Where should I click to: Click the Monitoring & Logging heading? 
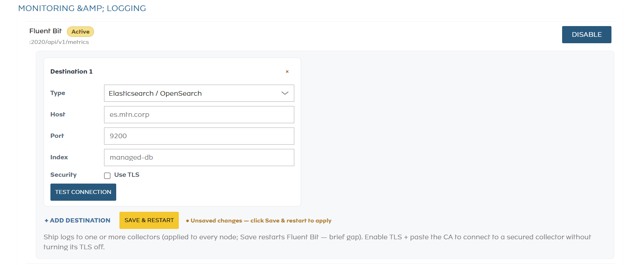pyautogui.click(x=82, y=8)
